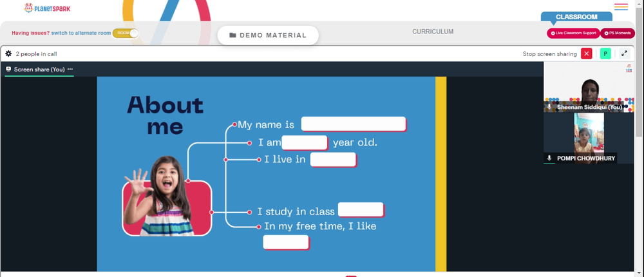
Task: Click the 'Stop screen sharing' label
Action: pyautogui.click(x=549, y=54)
